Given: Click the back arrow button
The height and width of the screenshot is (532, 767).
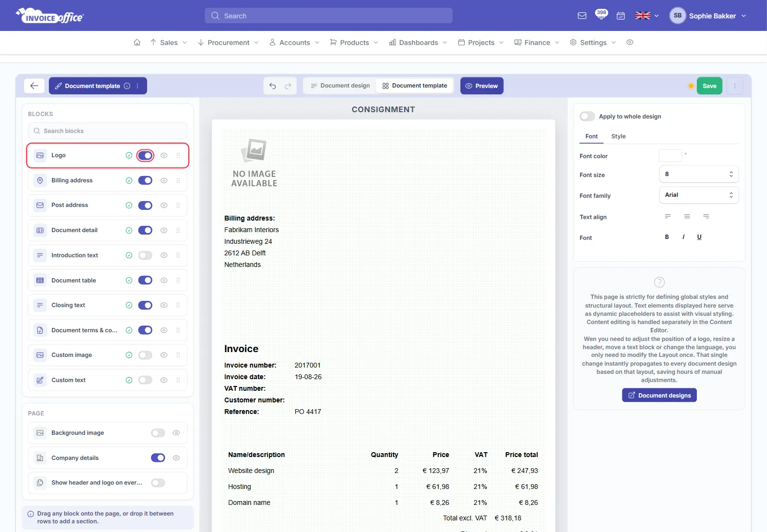Looking at the screenshot, I should [x=34, y=86].
